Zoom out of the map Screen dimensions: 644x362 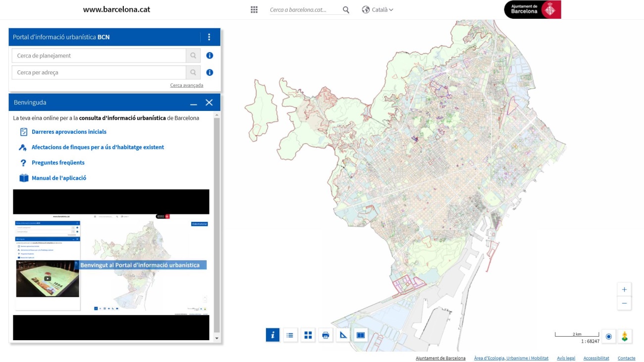(x=624, y=303)
